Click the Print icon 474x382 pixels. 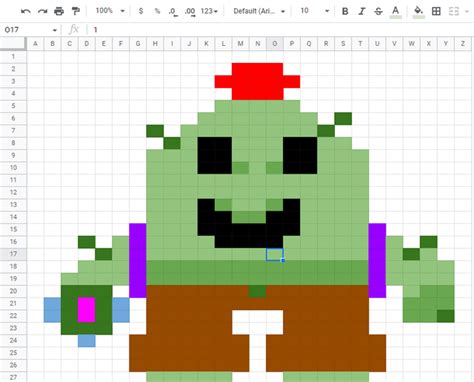pos(59,11)
